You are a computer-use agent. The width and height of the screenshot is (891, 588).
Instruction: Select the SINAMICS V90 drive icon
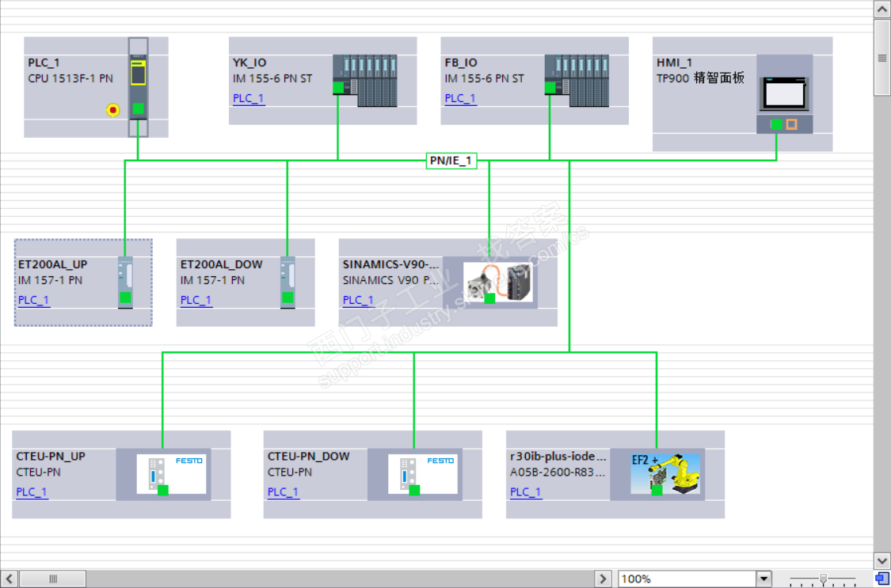coord(498,282)
